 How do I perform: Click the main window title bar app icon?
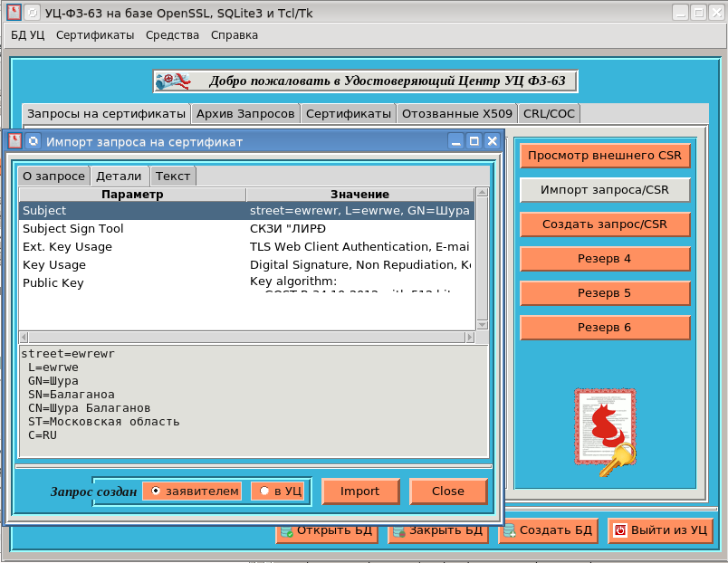[14, 13]
